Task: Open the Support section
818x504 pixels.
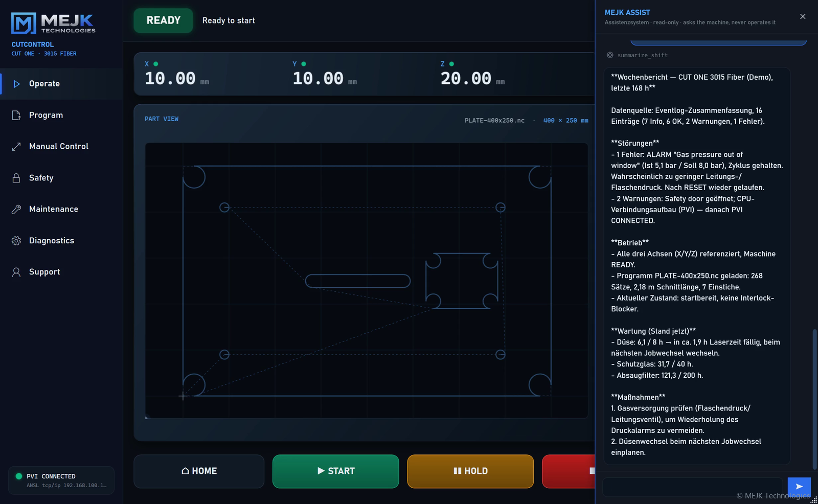Action: [x=61, y=272]
